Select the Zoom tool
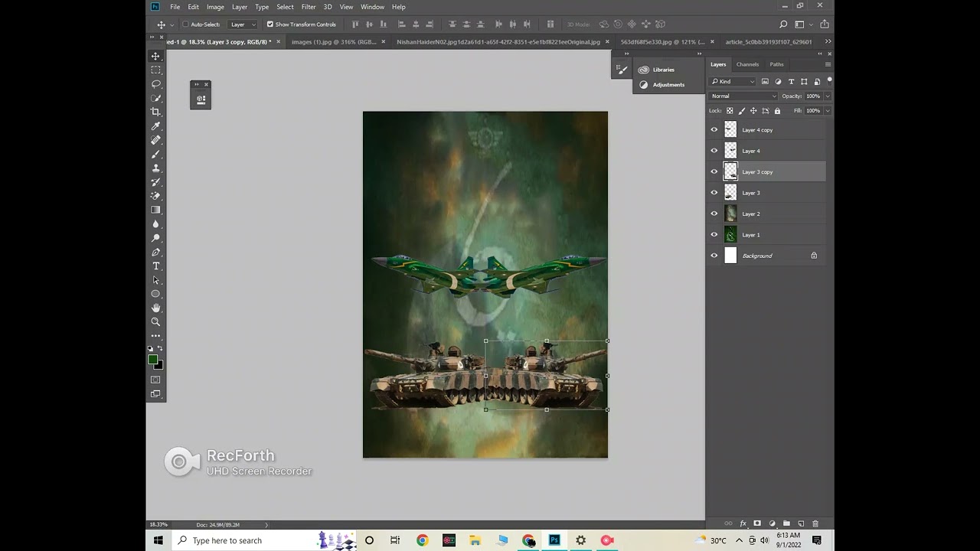Viewport: 980px width, 551px height. pos(155,322)
